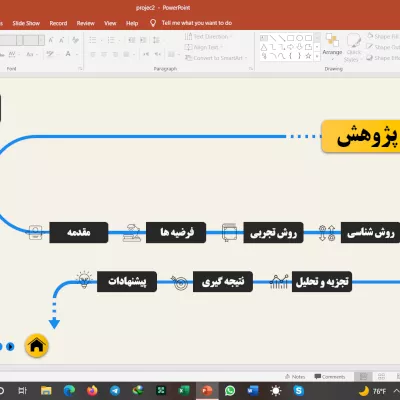Toggle Align Right paragraph alignment

pyautogui.click(x=115, y=54)
